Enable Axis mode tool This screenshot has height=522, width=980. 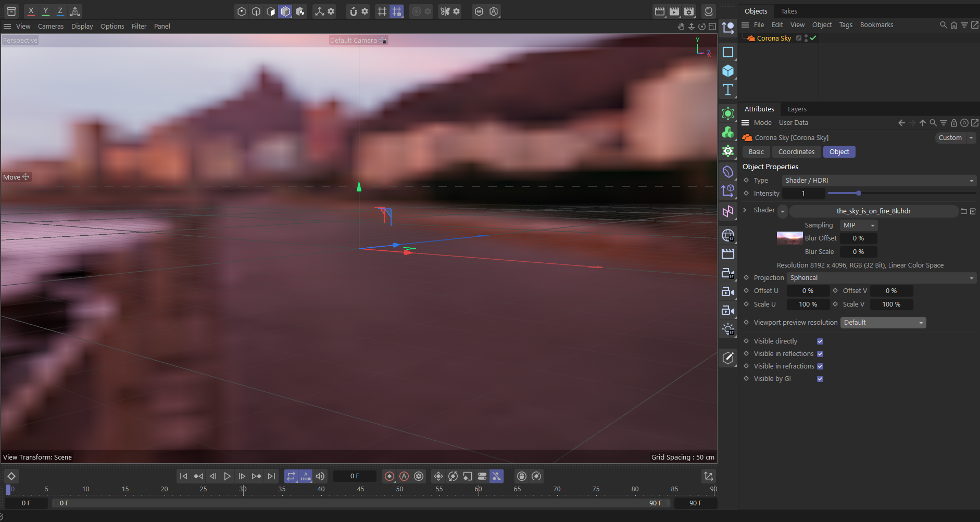(x=320, y=11)
